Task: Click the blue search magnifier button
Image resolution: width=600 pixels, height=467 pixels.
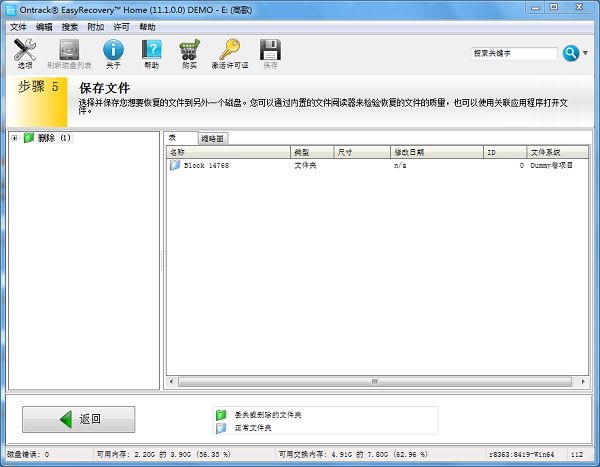Action: point(571,53)
